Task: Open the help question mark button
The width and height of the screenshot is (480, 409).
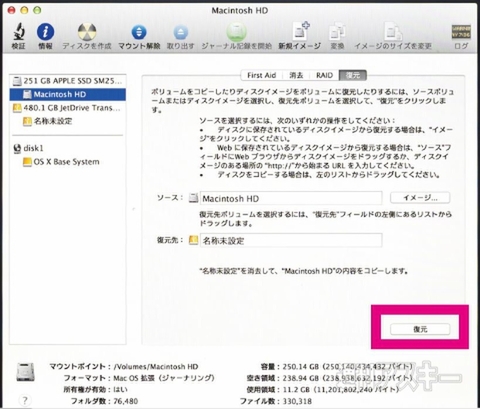Action: pos(25,400)
